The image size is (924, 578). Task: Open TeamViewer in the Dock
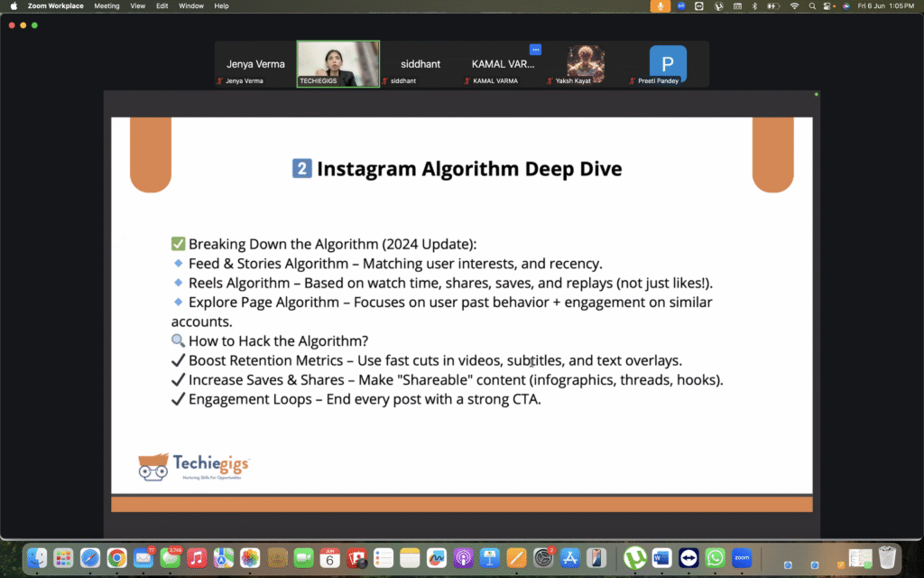coord(688,558)
